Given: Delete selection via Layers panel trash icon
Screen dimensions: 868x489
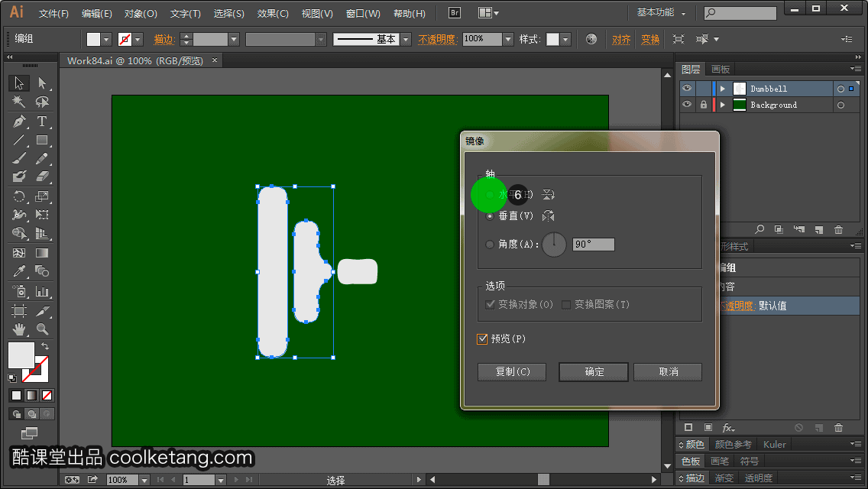Looking at the screenshot, I should pyautogui.click(x=839, y=229).
